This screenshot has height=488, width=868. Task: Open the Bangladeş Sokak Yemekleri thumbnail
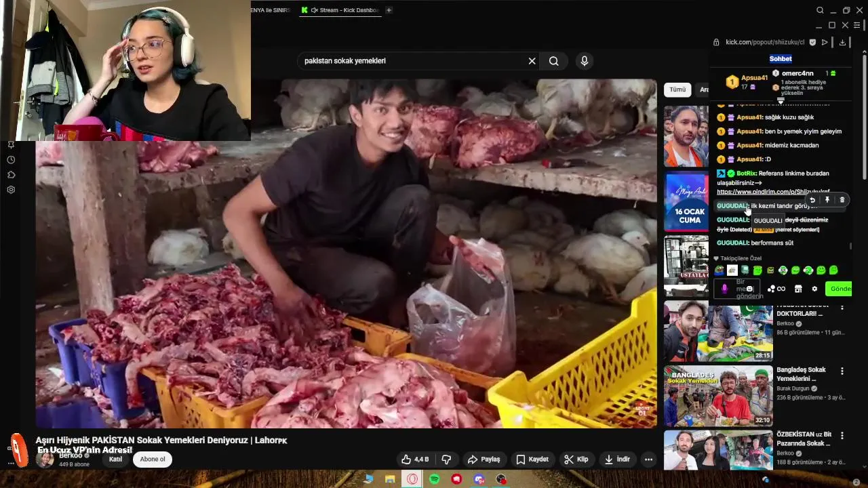tap(718, 396)
